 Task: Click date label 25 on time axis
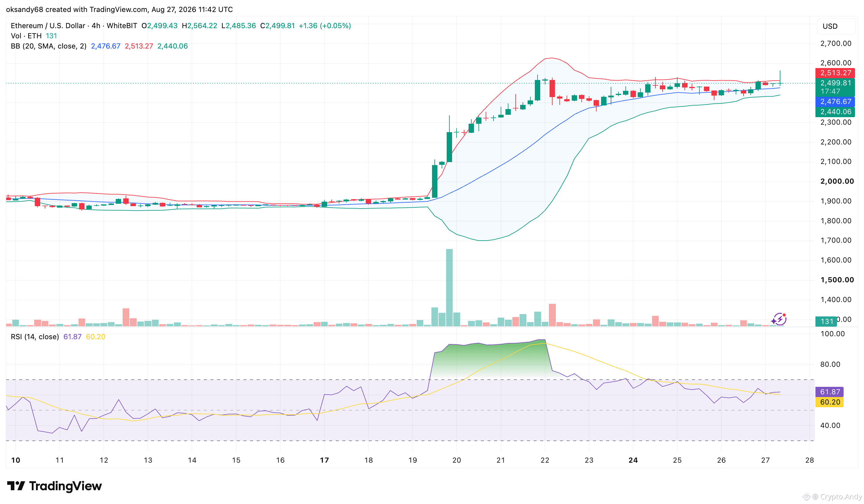point(677,460)
